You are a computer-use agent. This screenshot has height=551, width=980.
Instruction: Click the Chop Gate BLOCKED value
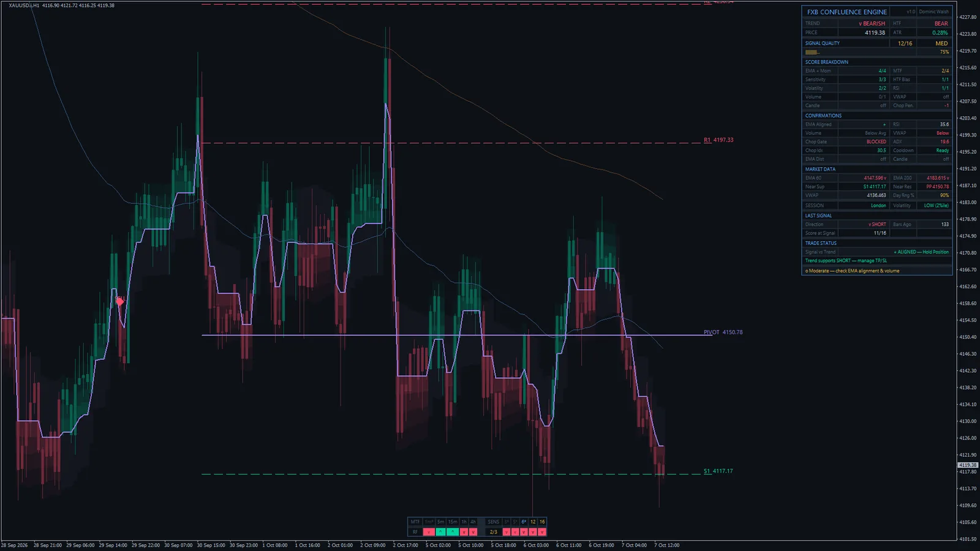[876, 142]
